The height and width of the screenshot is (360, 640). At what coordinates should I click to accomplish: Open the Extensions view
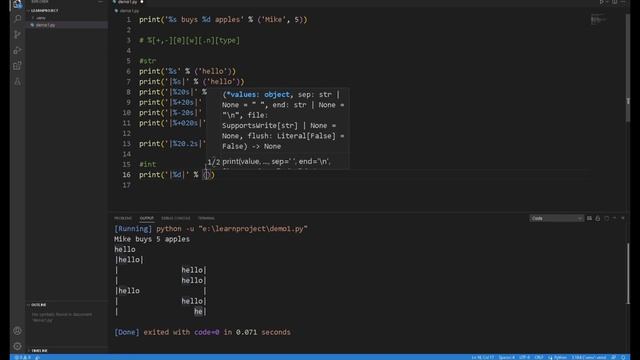point(18,66)
